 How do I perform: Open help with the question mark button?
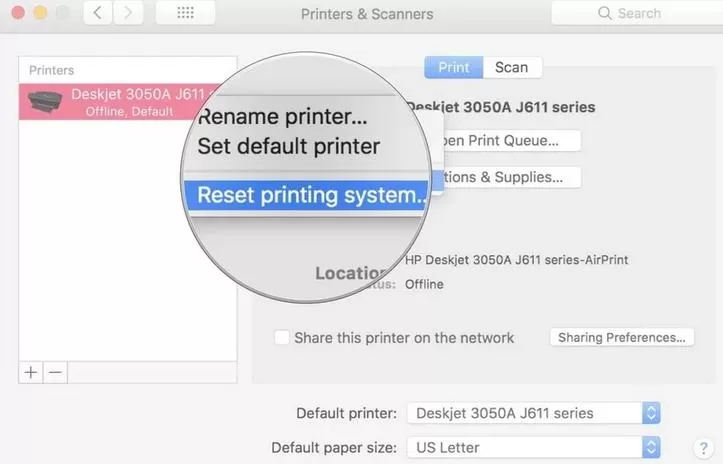(703, 448)
